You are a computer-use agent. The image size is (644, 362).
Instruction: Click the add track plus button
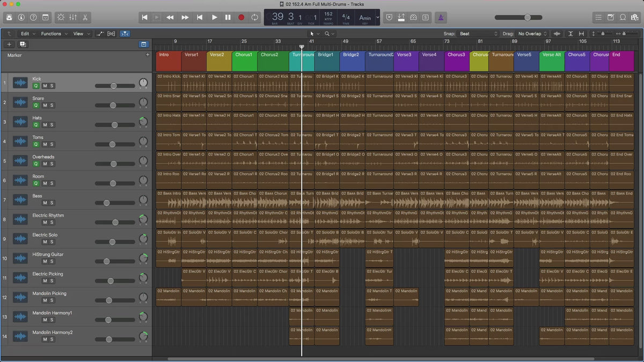[x=9, y=45]
